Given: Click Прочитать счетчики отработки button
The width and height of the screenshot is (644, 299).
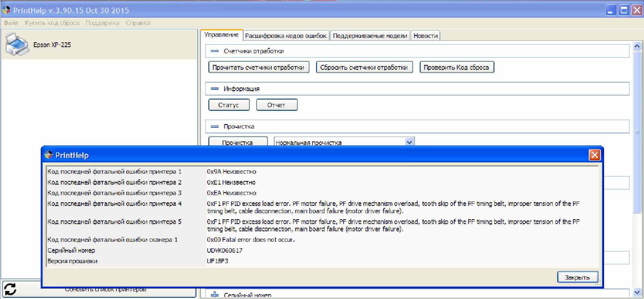Looking at the screenshot, I should click(258, 67).
